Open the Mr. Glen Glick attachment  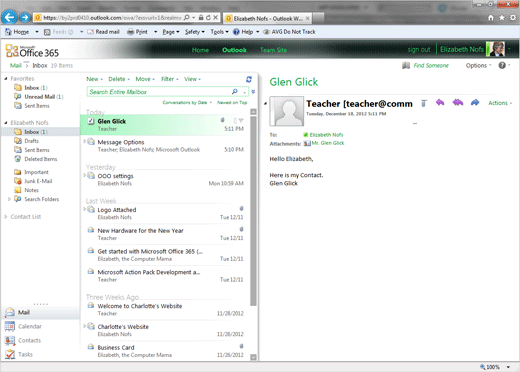point(328,143)
